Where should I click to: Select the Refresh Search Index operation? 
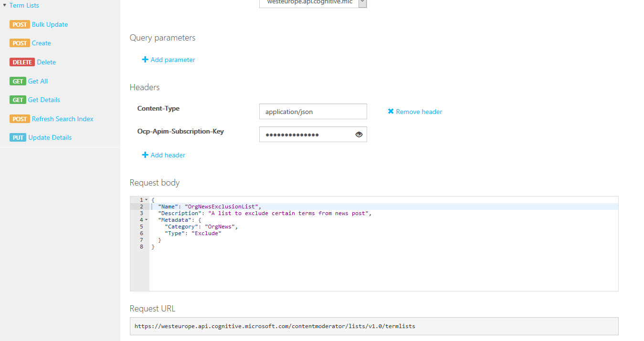click(x=63, y=119)
